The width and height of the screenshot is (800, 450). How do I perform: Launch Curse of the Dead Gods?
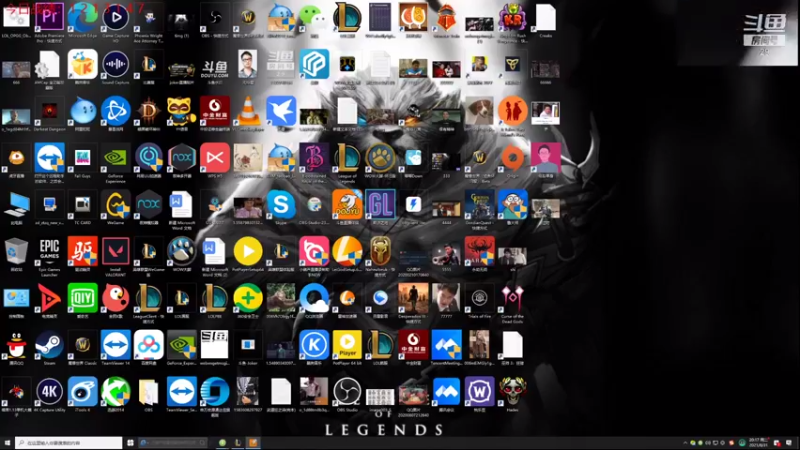point(512,298)
